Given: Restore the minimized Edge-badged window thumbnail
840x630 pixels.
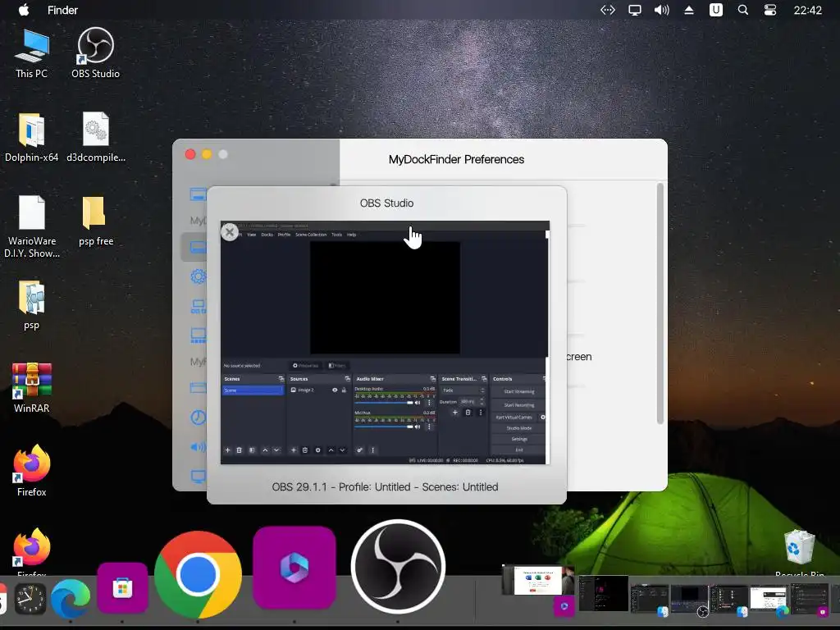Looking at the screenshot, I should click(768, 599).
